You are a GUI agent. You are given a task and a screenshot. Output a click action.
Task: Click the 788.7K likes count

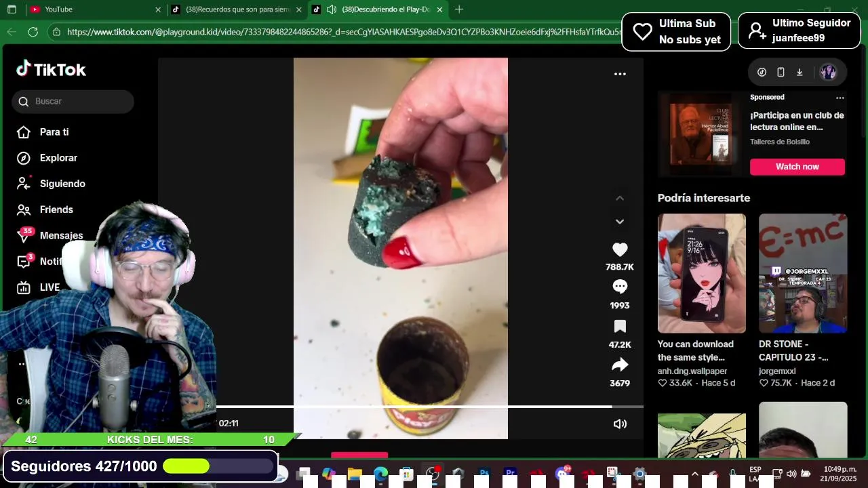coord(620,267)
